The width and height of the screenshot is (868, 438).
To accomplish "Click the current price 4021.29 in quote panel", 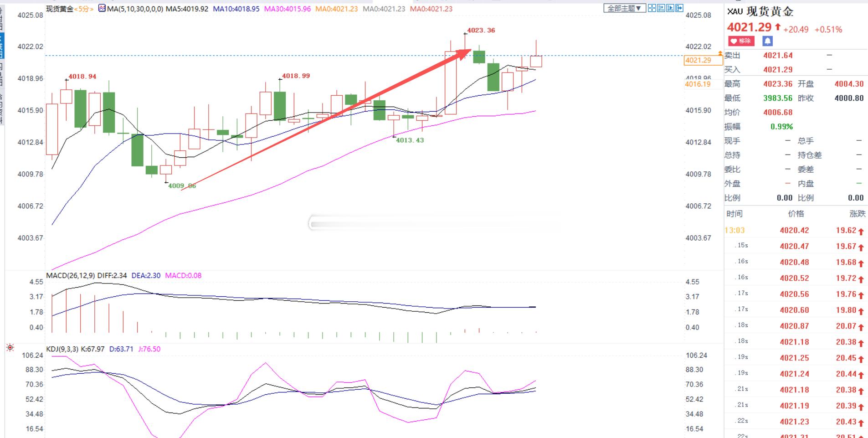I will coord(749,27).
